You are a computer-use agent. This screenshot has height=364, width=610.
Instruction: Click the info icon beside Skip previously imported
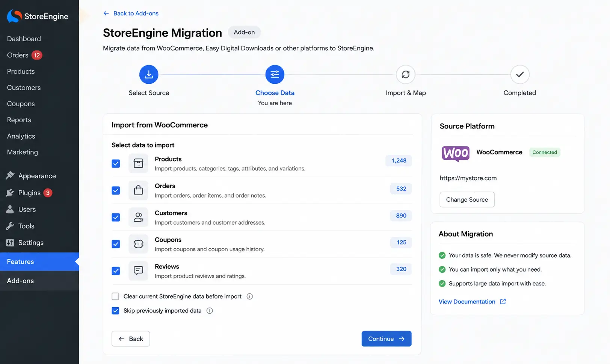pyautogui.click(x=210, y=311)
